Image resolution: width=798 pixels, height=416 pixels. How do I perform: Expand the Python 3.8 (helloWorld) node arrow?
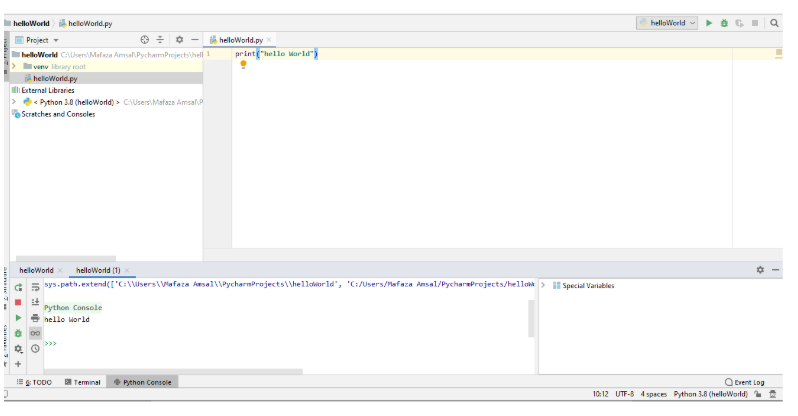tap(14, 102)
